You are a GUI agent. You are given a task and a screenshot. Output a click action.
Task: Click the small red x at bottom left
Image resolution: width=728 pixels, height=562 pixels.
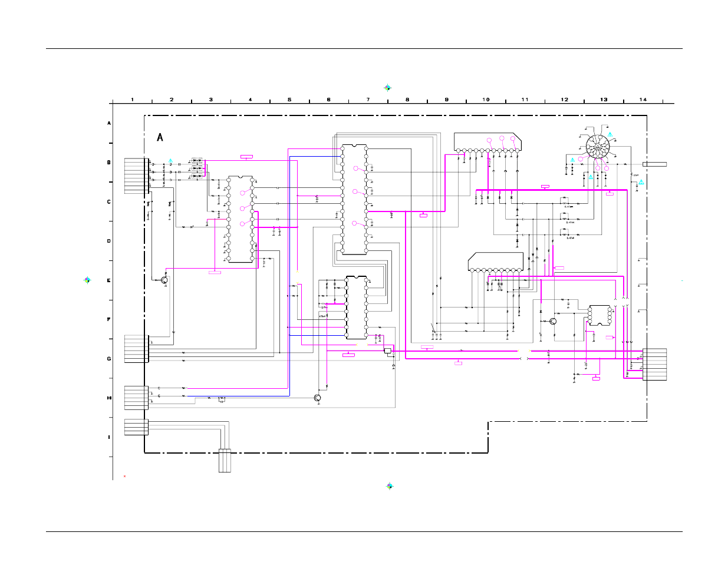[124, 476]
